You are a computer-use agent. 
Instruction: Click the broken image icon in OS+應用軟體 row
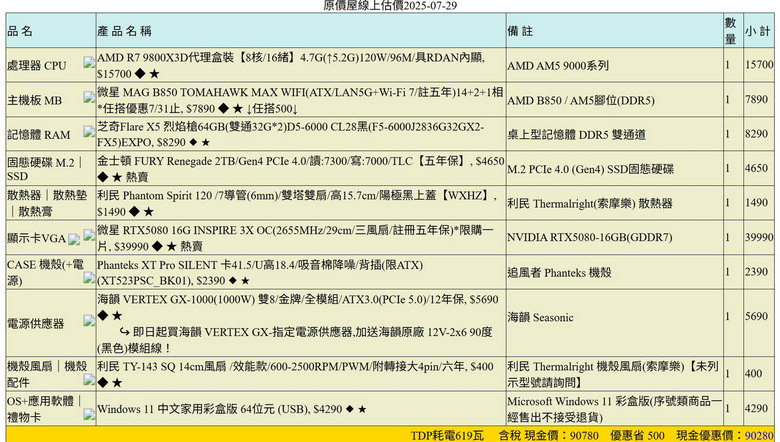point(89,414)
